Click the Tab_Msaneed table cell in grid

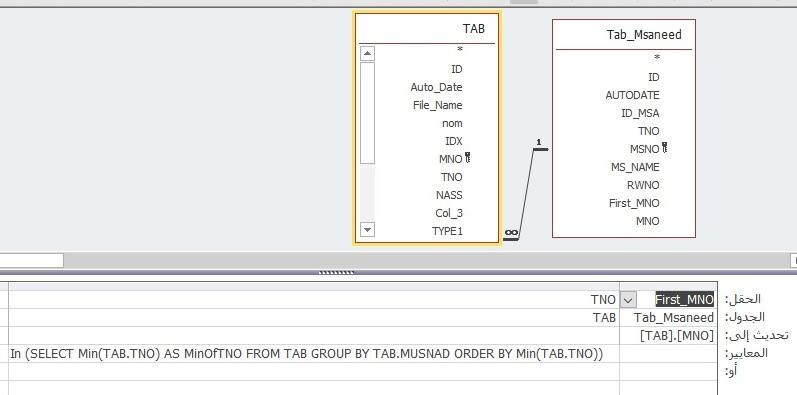(x=668, y=318)
